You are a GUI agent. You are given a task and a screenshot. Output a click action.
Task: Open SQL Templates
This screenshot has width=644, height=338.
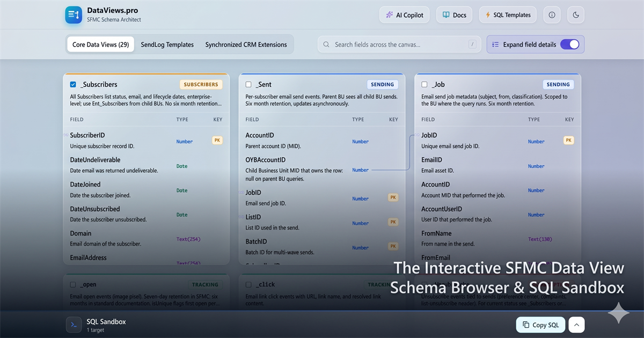tap(508, 15)
